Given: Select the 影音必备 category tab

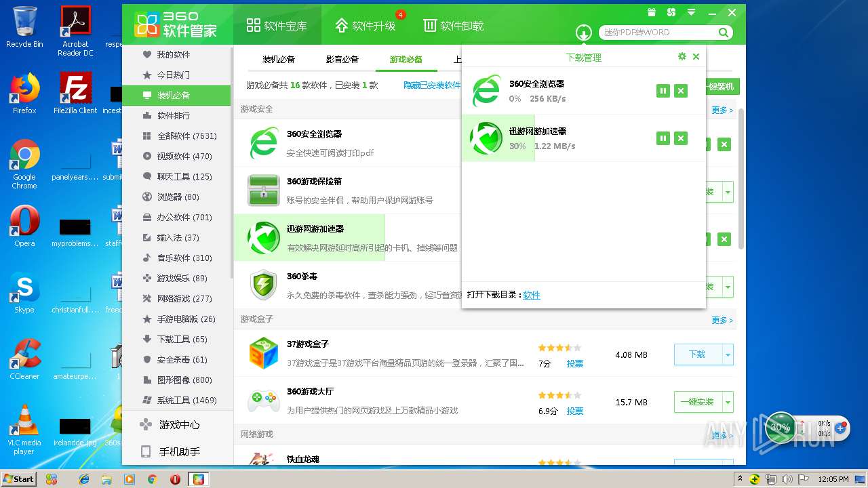Looking at the screenshot, I should (x=342, y=60).
